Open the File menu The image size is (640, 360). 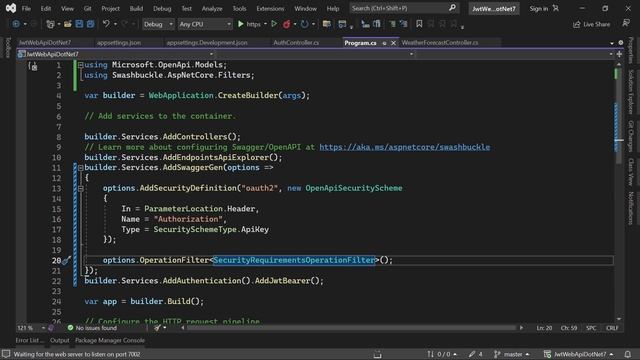pyautogui.click(x=26, y=8)
